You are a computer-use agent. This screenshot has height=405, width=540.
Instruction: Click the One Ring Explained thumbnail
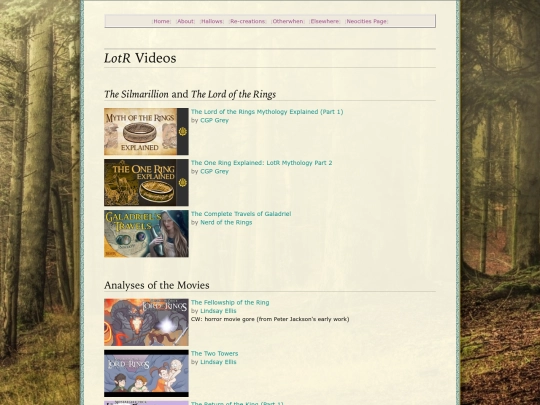click(x=146, y=183)
